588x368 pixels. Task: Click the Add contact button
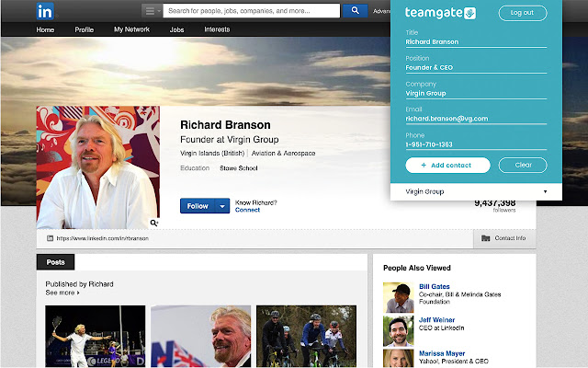(447, 166)
